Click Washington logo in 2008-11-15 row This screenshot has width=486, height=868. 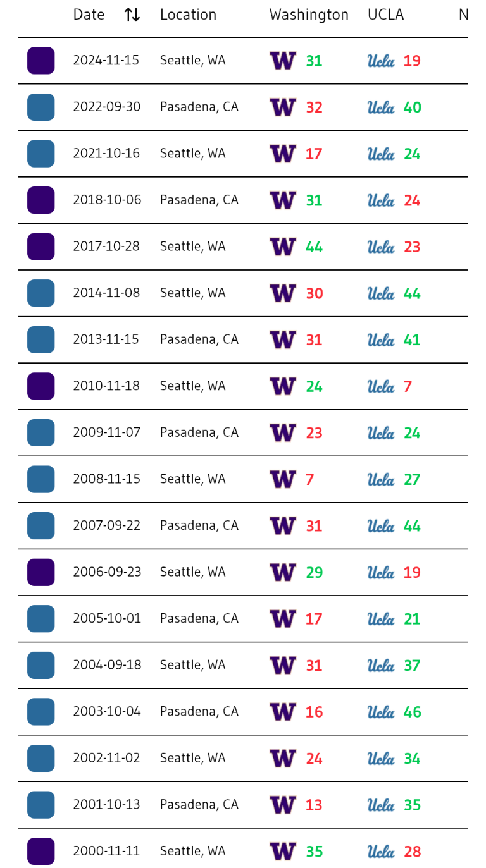click(x=283, y=479)
